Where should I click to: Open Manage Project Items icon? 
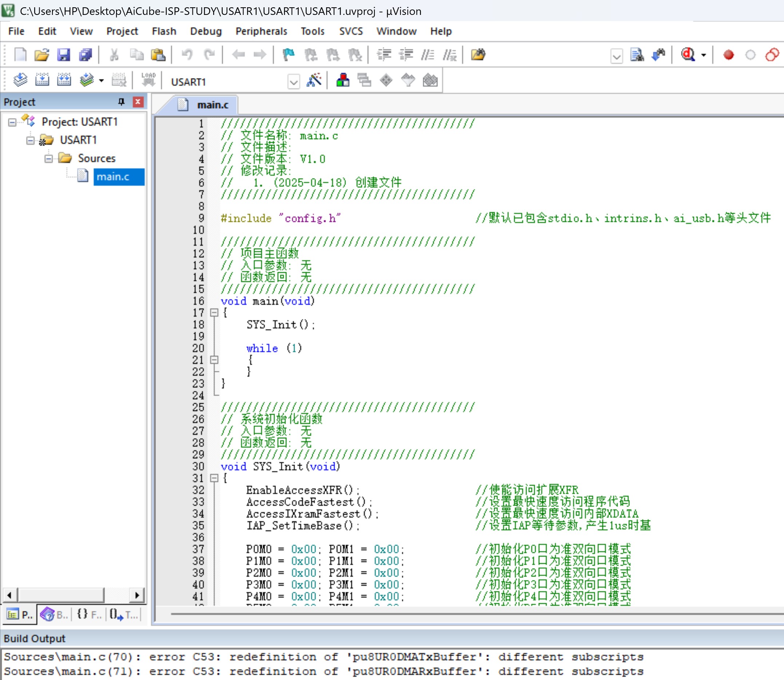342,80
